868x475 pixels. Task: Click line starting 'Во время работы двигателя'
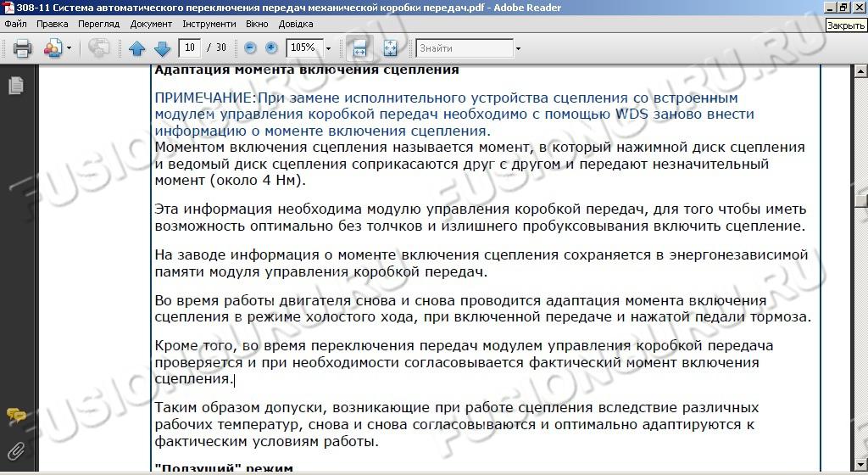[x=460, y=300]
